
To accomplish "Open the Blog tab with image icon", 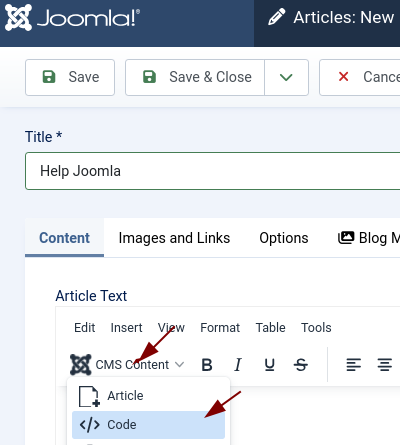I will 369,238.
